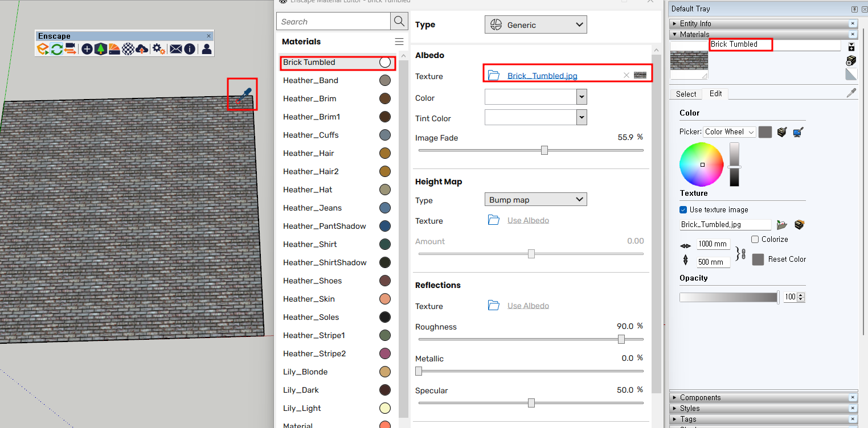The width and height of the screenshot is (868, 428).
Task: Click Match Color on screen icon
Action: pyautogui.click(x=798, y=132)
